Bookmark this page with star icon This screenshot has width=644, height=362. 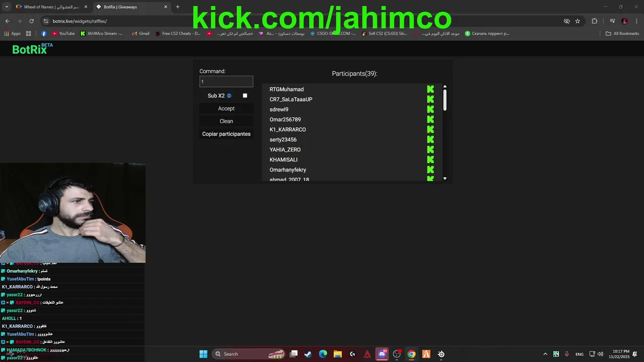click(578, 21)
